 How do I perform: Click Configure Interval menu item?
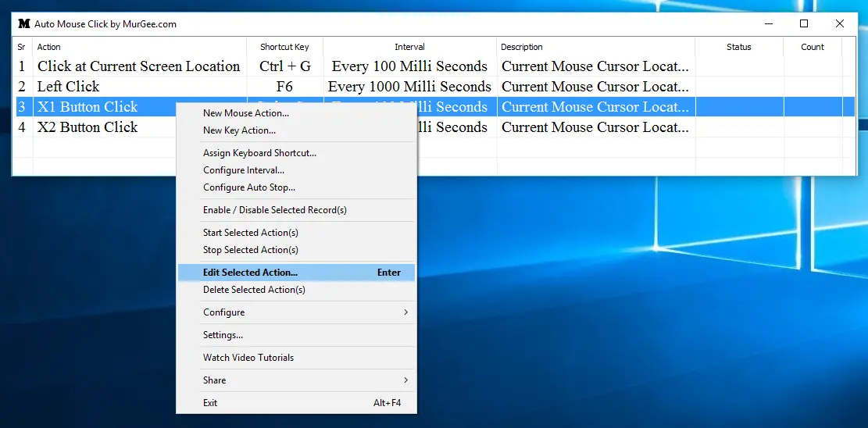[x=244, y=170]
